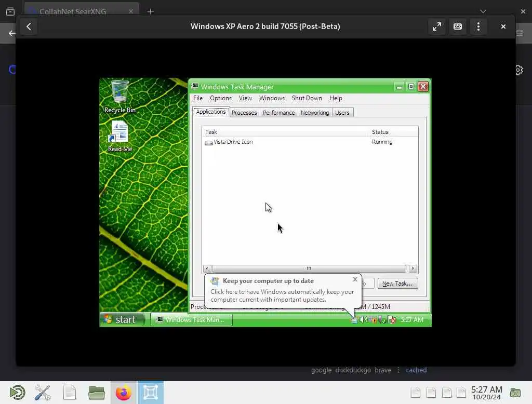Close the update balloon notification
532x404 pixels.
pyautogui.click(x=355, y=279)
